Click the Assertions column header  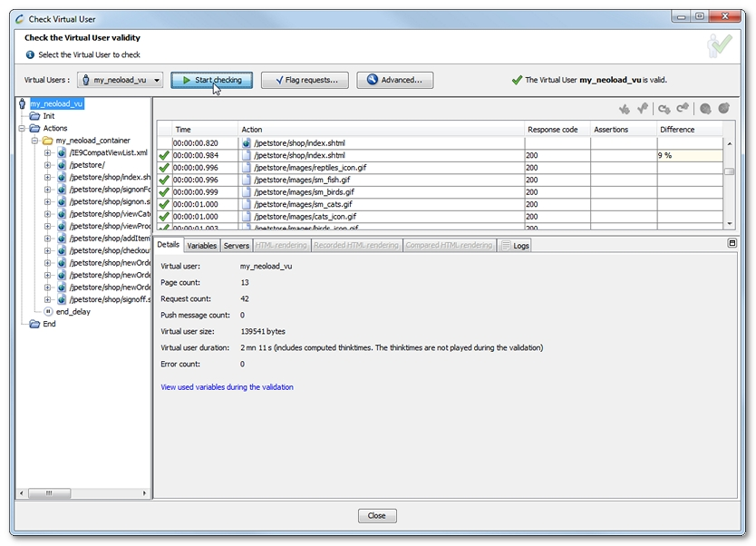(624, 130)
